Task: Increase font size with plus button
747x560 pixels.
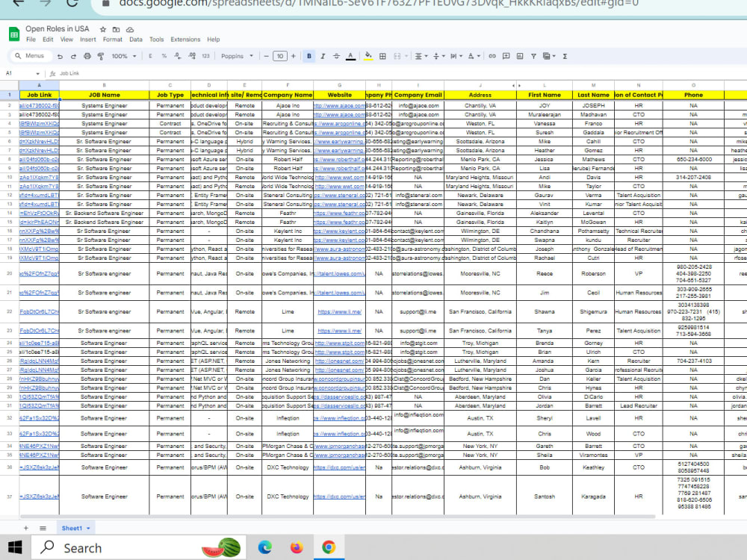Action: (294, 56)
